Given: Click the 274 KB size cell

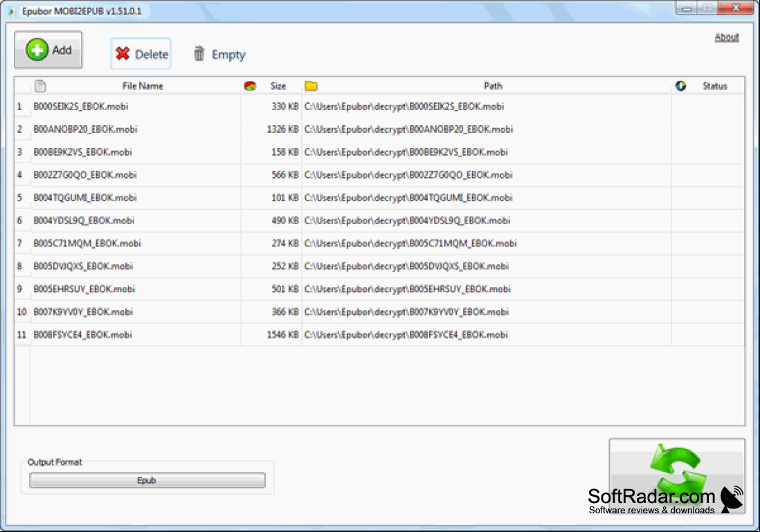Looking at the screenshot, I should click(285, 244).
